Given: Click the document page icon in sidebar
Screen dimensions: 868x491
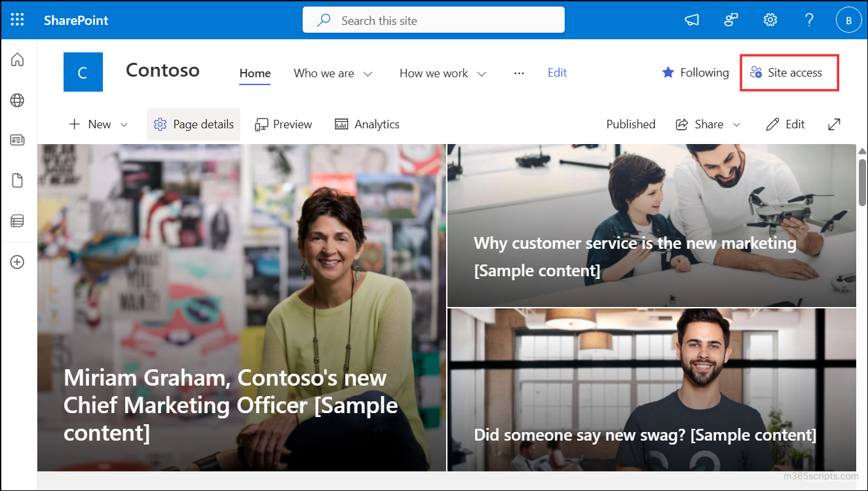Looking at the screenshot, I should pos(18,180).
